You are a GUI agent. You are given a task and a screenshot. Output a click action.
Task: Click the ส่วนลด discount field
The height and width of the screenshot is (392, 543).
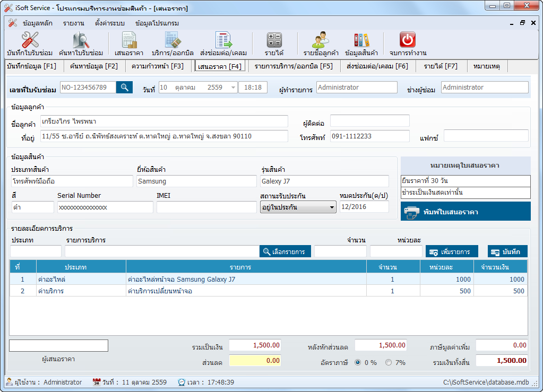pos(255,361)
